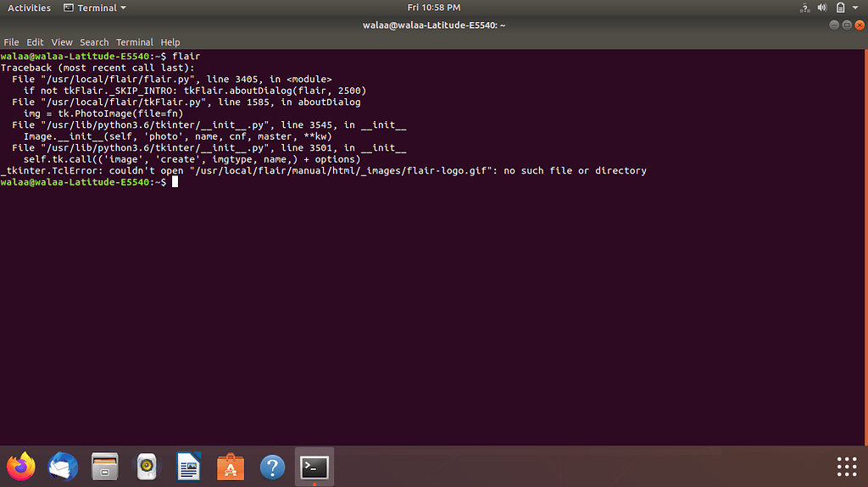Image resolution: width=868 pixels, height=487 pixels.
Task: Open Rhythmbox music player in dock
Action: 147,467
